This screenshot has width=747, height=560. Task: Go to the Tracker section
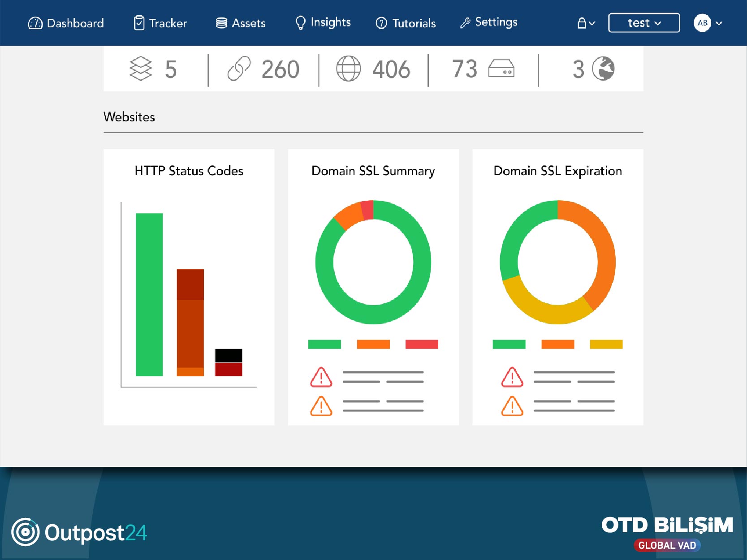coord(160,23)
